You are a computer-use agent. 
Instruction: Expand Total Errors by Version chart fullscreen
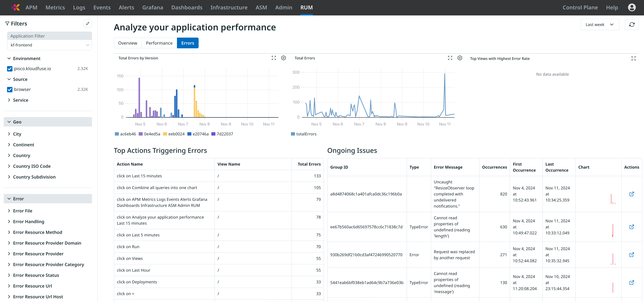coord(274,58)
